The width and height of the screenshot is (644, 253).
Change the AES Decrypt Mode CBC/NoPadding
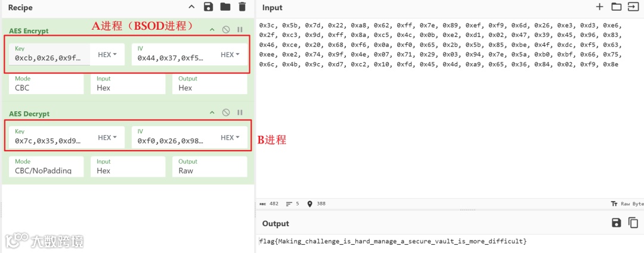46,167
